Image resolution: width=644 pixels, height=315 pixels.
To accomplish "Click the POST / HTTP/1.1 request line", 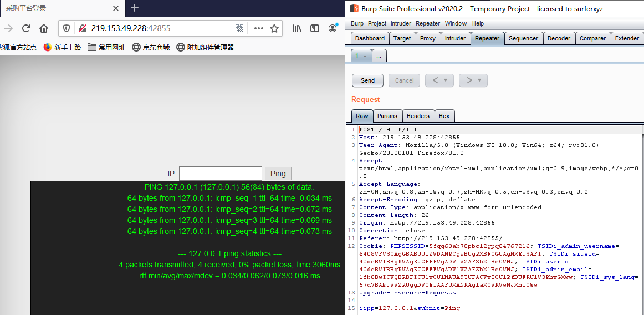I will point(388,130).
